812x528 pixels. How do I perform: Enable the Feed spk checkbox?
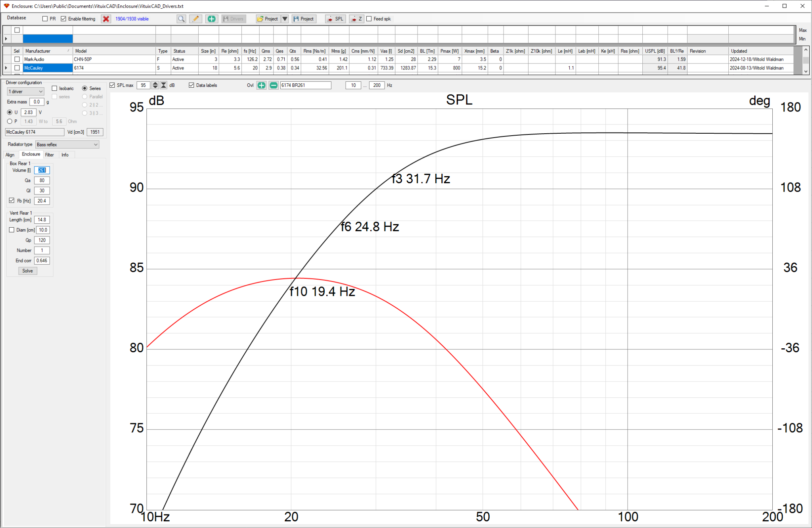369,19
